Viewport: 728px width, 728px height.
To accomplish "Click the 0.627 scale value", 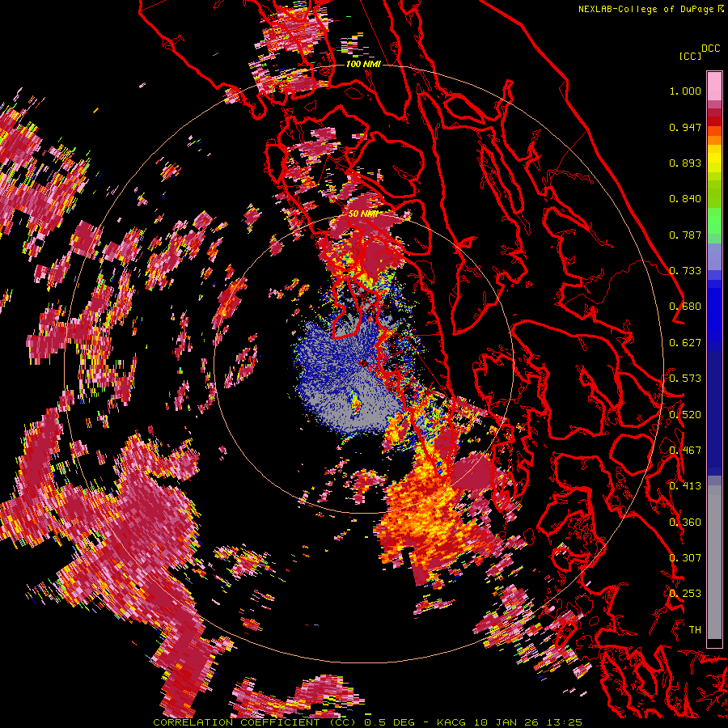I will [685, 343].
